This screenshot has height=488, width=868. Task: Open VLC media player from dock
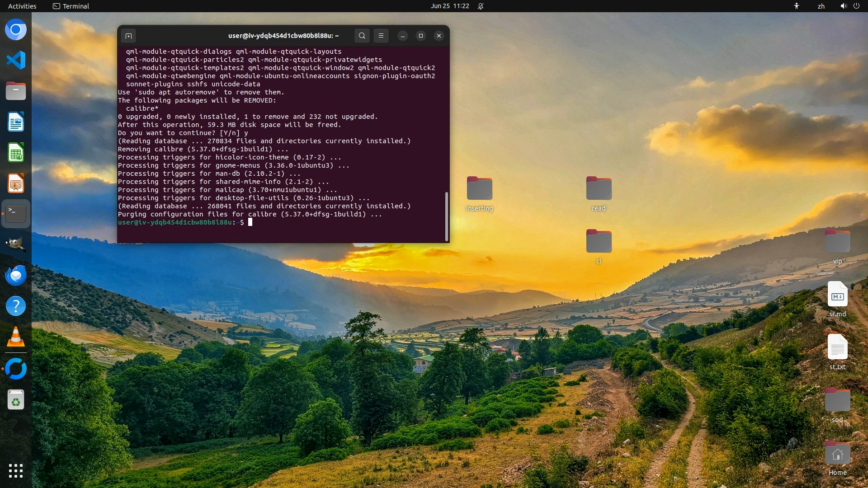tap(16, 337)
